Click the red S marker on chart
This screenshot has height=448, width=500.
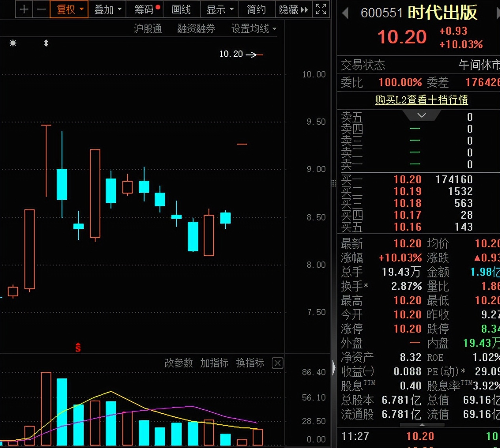click(78, 347)
